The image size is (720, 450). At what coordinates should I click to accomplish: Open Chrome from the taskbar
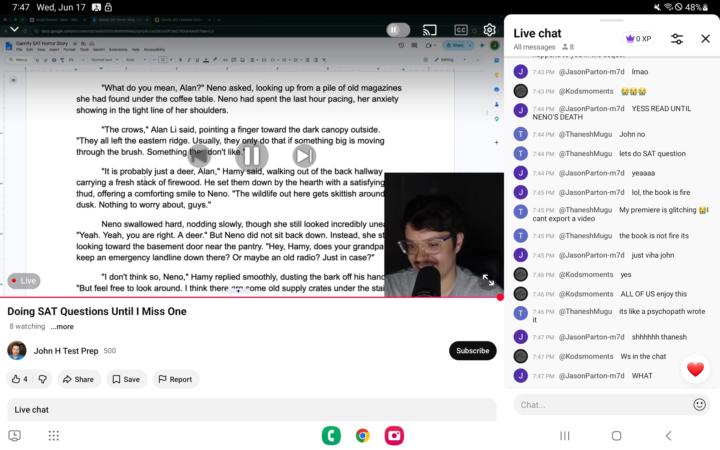tap(363, 435)
